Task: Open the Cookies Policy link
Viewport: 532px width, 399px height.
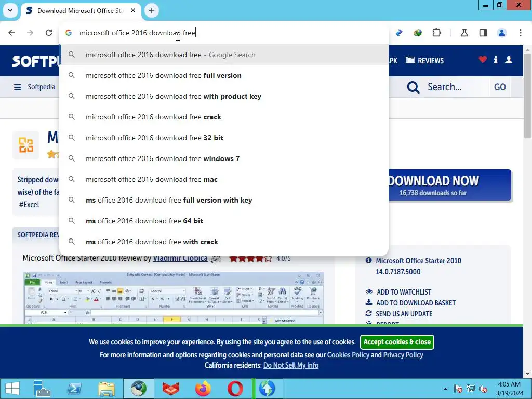Action: pyautogui.click(x=348, y=355)
